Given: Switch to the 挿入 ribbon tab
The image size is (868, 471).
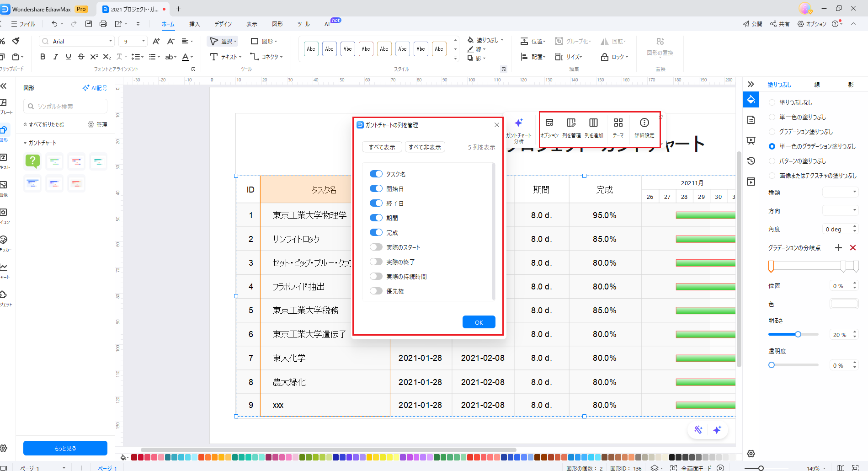Looking at the screenshot, I should pyautogui.click(x=195, y=24).
